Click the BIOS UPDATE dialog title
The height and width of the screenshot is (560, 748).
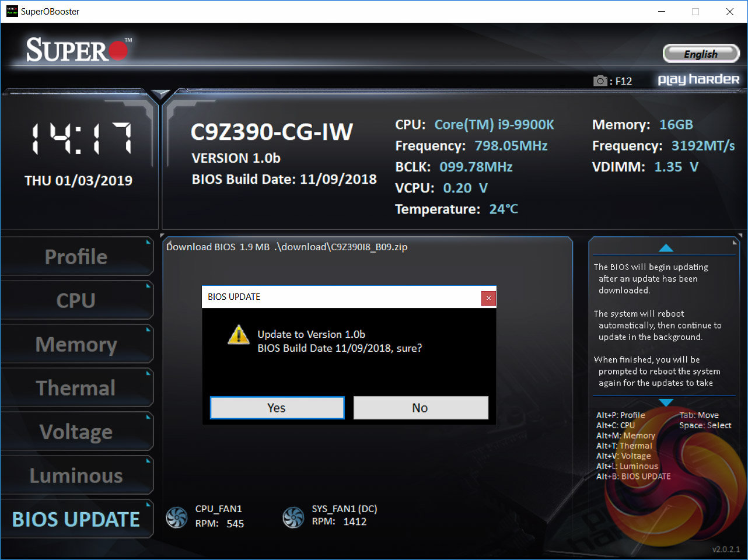click(234, 297)
